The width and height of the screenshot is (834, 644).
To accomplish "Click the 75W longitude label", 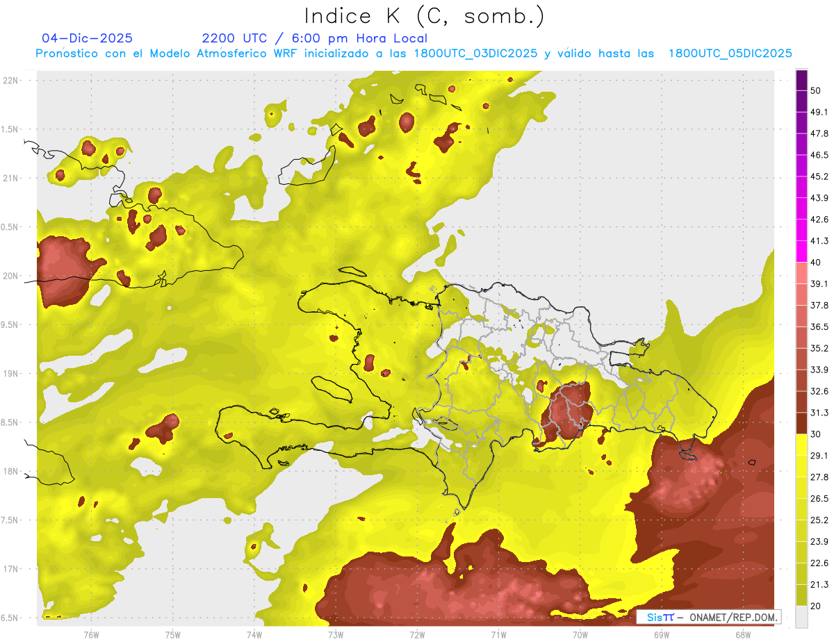I will [x=173, y=634].
